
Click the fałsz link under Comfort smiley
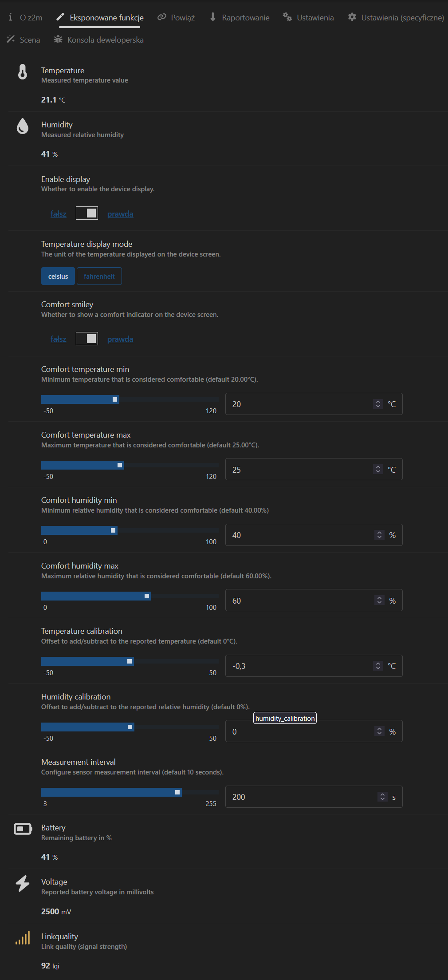(58, 339)
